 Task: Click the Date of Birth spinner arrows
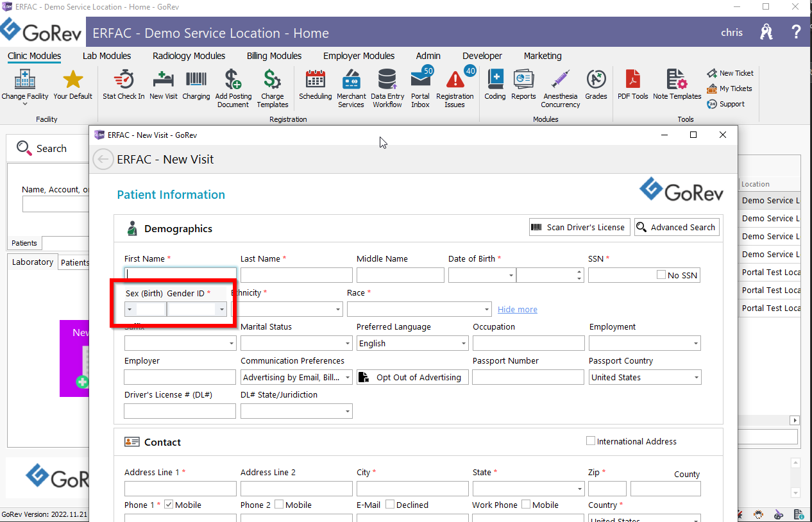[x=579, y=275]
